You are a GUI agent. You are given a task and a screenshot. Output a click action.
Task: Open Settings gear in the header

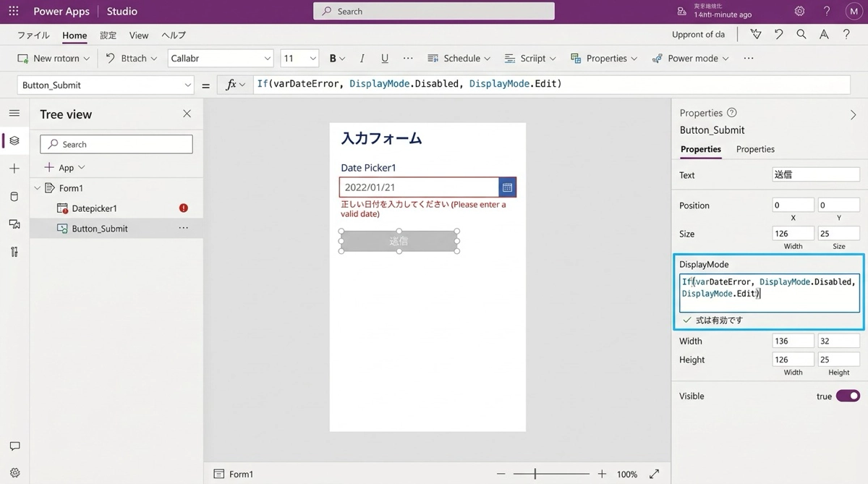(799, 12)
